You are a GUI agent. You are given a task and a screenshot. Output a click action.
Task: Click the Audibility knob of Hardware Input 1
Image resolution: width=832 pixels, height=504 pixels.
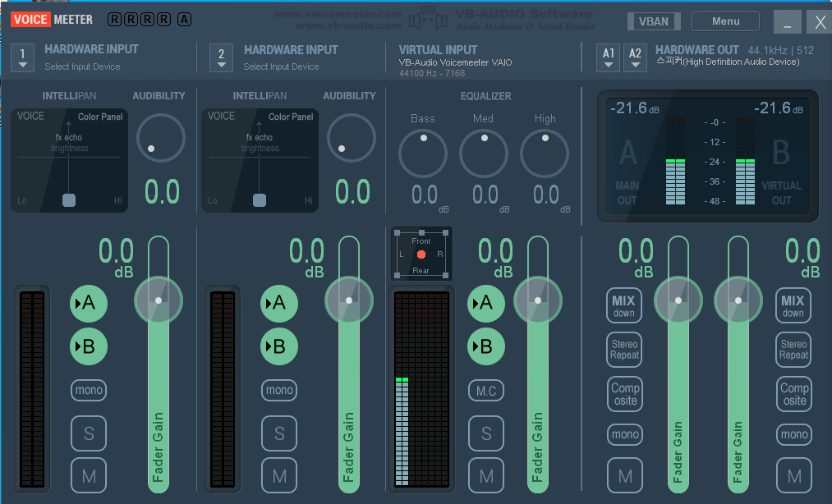[161, 138]
